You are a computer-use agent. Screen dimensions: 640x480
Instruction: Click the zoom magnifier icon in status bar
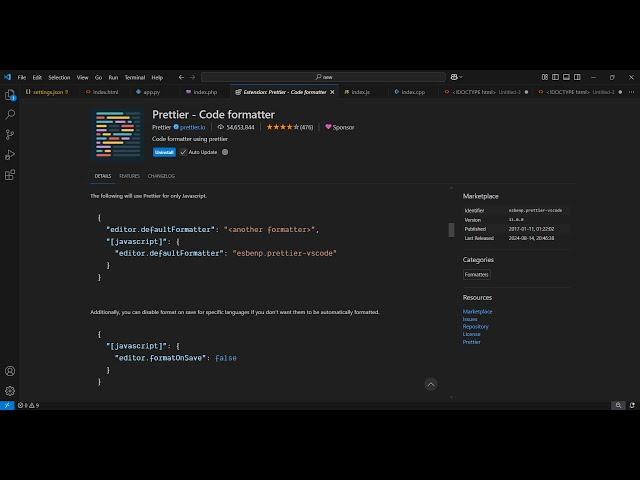coord(618,405)
